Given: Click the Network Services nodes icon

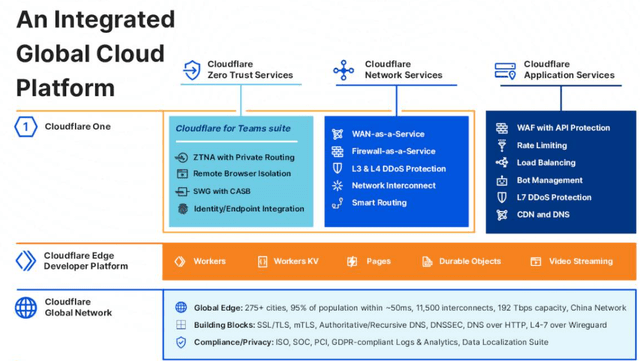Looking at the screenshot, I should [x=344, y=70].
